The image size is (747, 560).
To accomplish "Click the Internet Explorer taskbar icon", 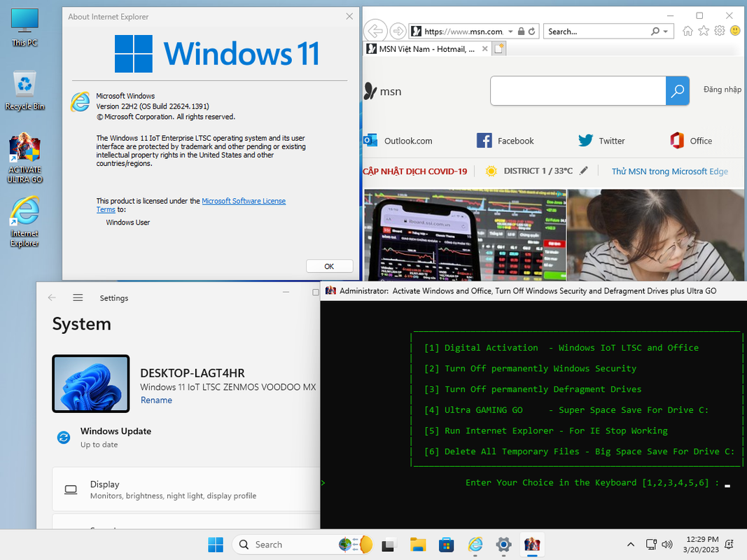I will (x=475, y=545).
